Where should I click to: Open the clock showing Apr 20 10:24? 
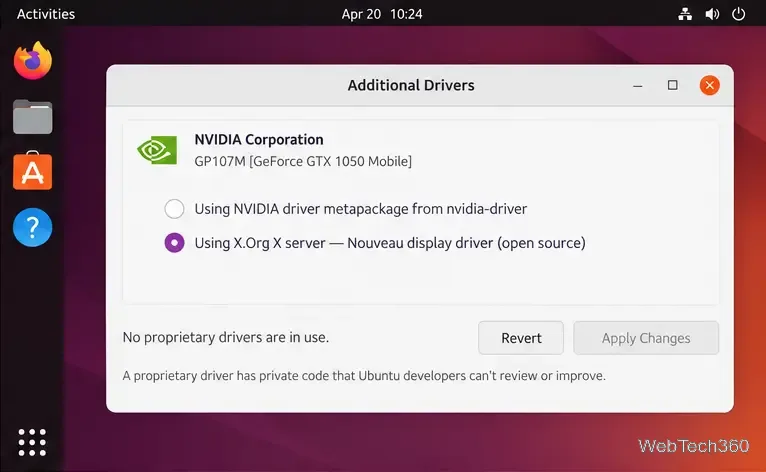tap(382, 14)
